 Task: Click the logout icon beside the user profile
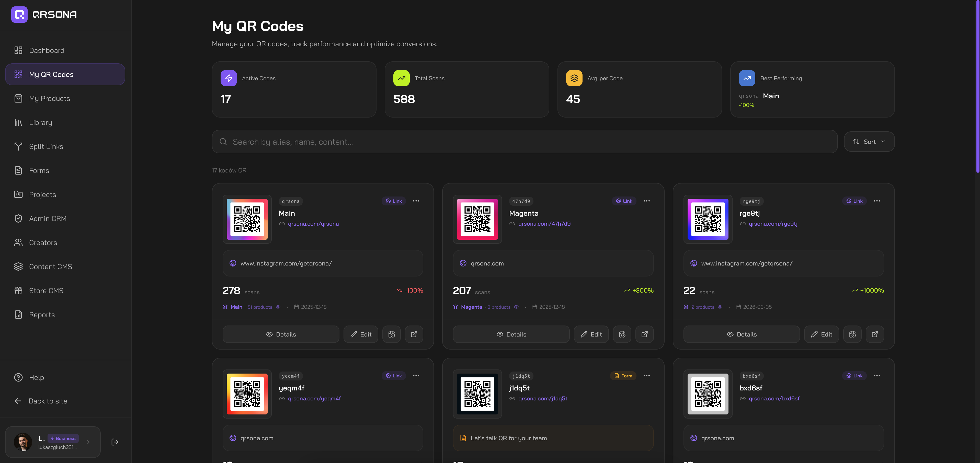[x=115, y=442]
